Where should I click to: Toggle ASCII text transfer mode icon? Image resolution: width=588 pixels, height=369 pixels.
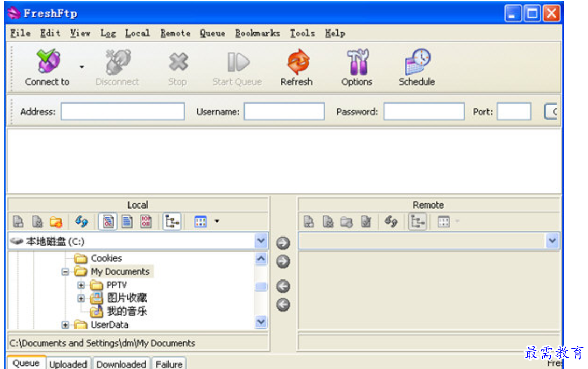tap(127, 222)
